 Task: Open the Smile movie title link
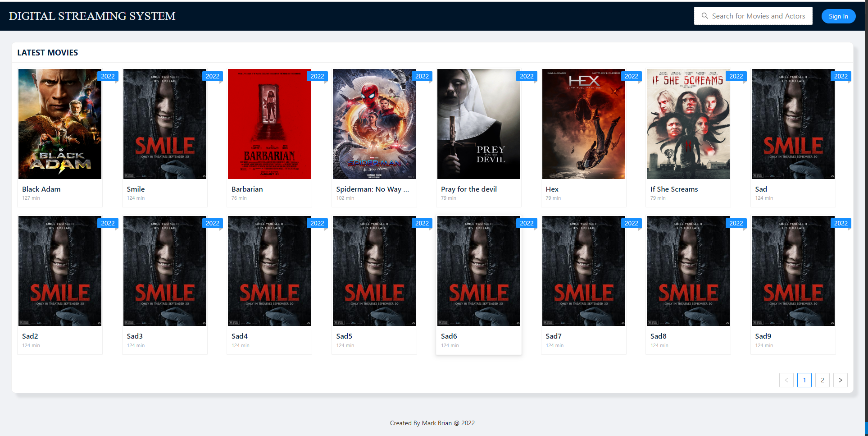136,189
